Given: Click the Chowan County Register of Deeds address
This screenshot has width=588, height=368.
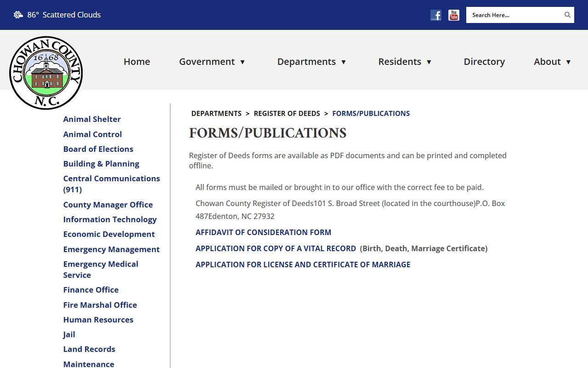Looking at the screenshot, I should pyautogui.click(x=350, y=210).
